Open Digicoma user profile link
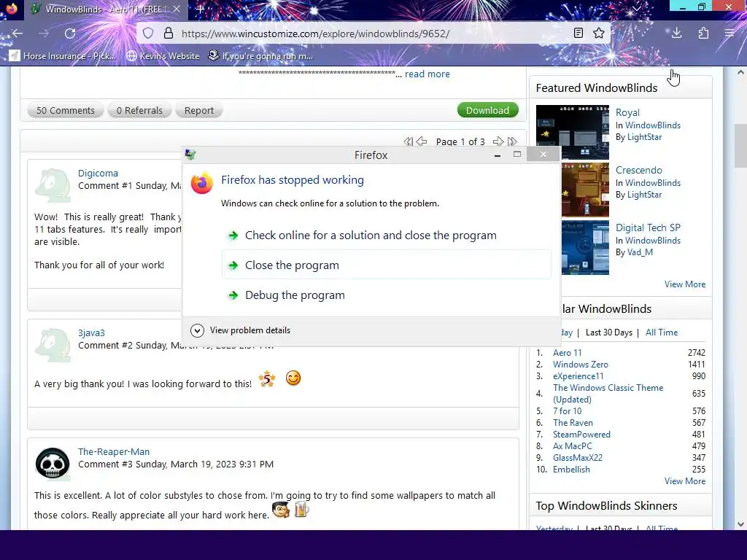This screenshot has width=747, height=560. pyautogui.click(x=98, y=174)
